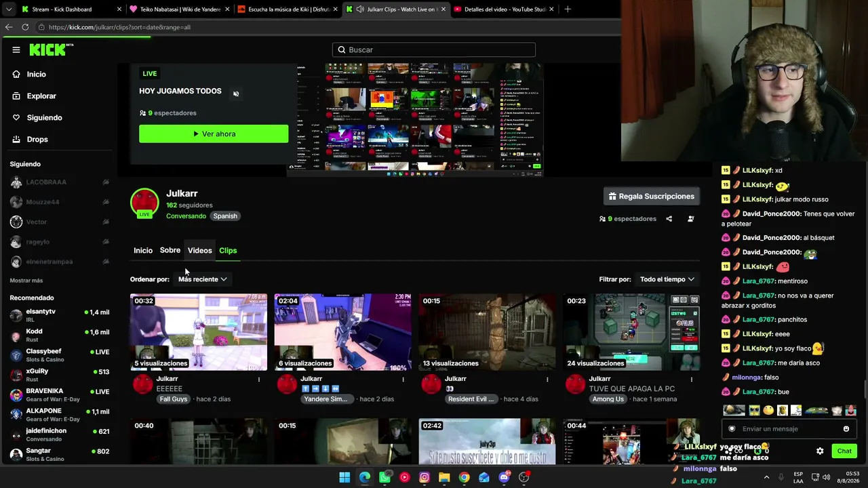Screen dimensions: 868x488
Task: Open the Windows Start menu
Action: (344, 477)
